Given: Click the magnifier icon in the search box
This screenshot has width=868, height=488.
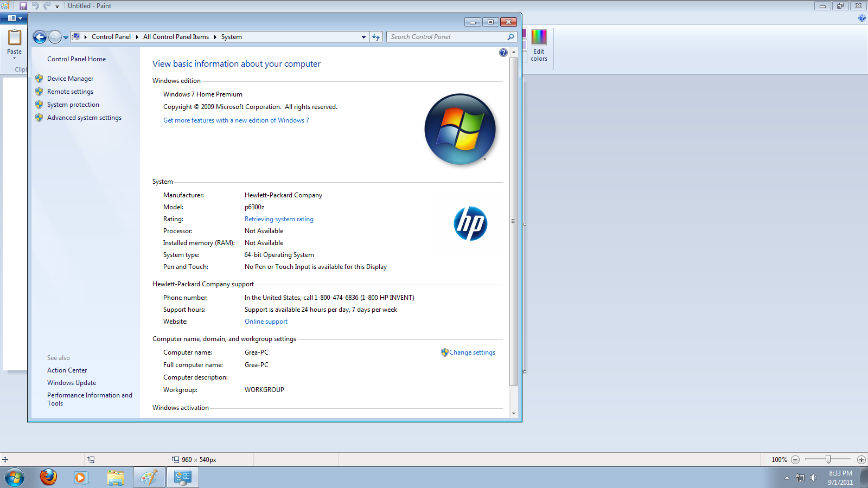Looking at the screenshot, I should pos(510,37).
